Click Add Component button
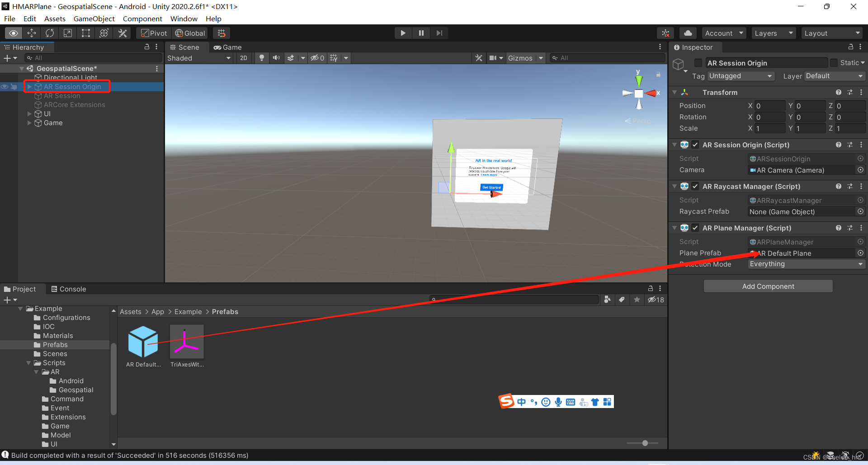 coord(768,286)
